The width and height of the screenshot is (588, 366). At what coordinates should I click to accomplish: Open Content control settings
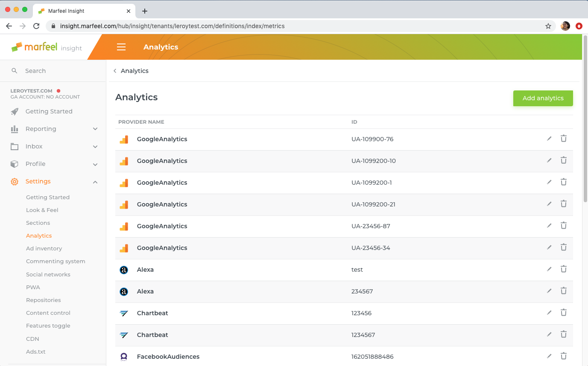[48, 313]
